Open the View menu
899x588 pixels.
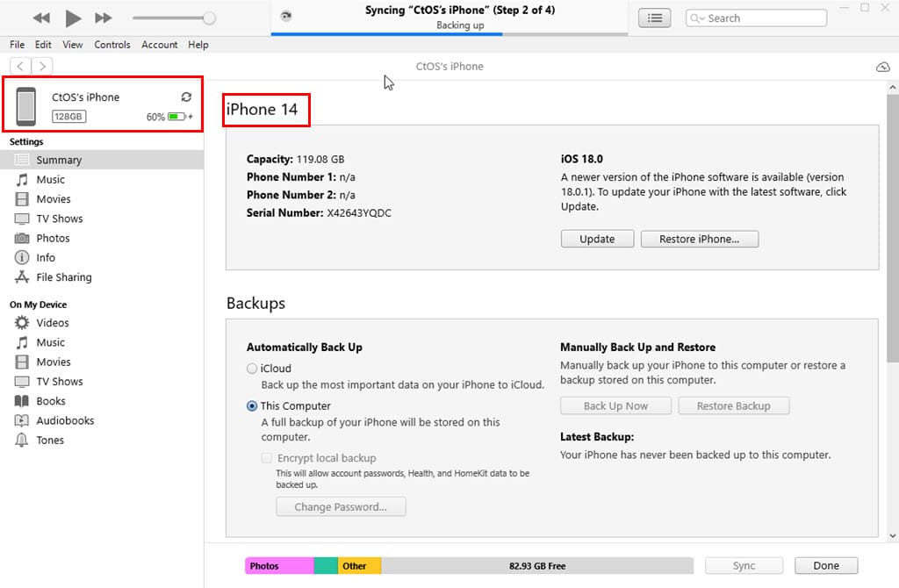(x=72, y=45)
